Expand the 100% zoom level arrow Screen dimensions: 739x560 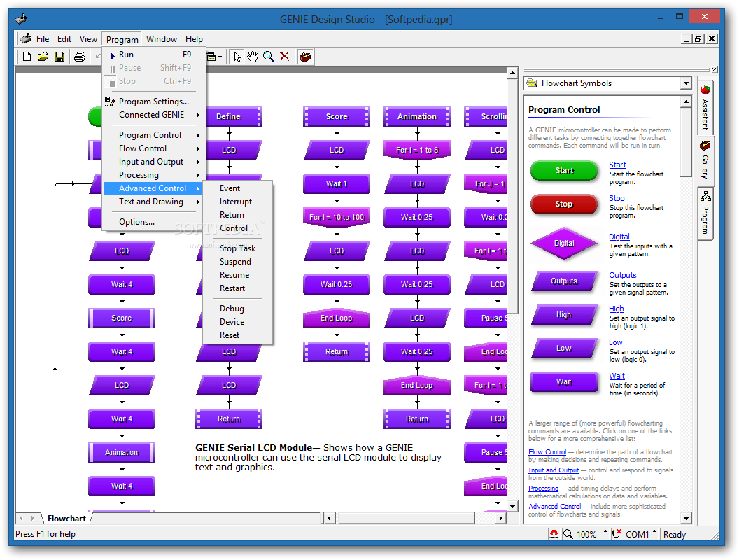605,532
